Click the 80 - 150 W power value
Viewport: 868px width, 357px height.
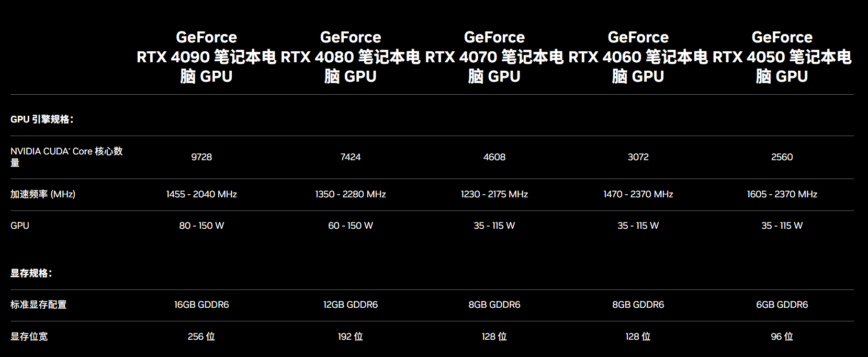[x=201, y=226]
